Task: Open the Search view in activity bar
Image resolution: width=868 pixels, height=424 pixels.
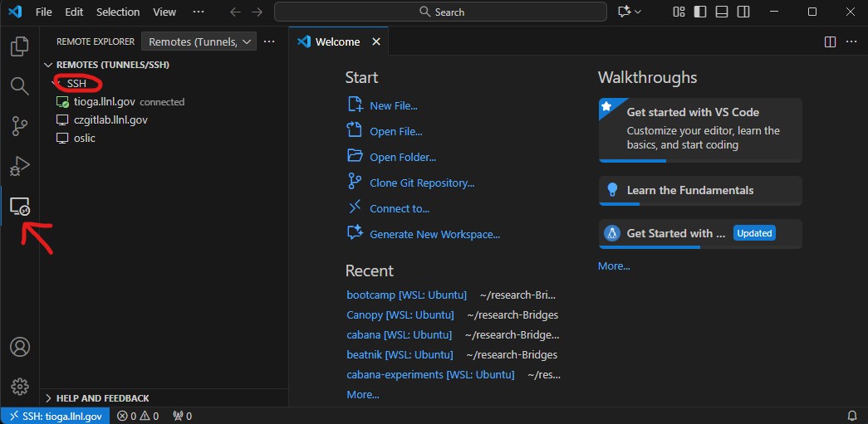Action: [x=20, y=86]
